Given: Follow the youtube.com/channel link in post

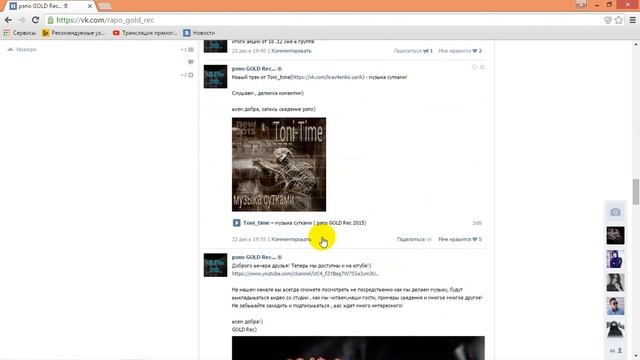Looking at the screenshot, I should click(305, 274).
